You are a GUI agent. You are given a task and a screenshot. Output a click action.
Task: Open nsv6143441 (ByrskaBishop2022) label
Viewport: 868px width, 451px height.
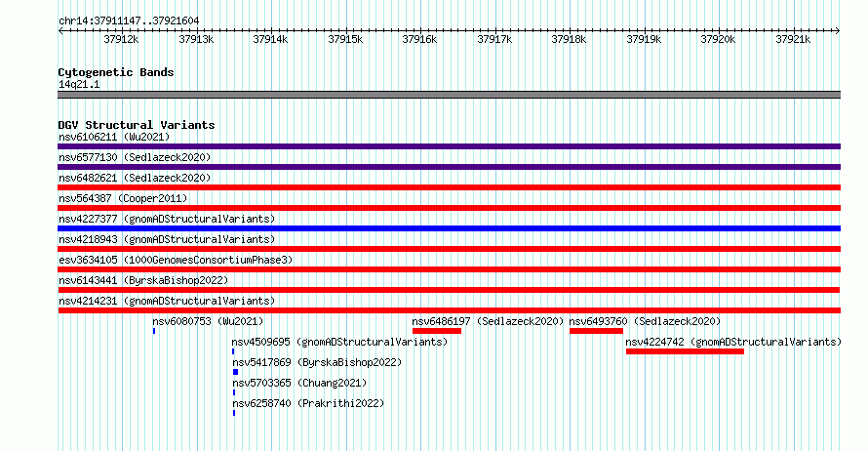click(x=143, y=280)
